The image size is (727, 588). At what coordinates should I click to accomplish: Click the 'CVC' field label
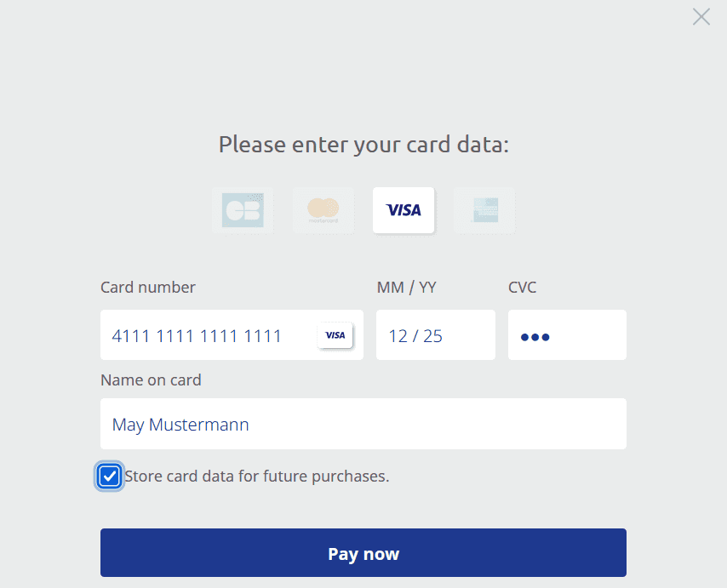pos(523,288)
